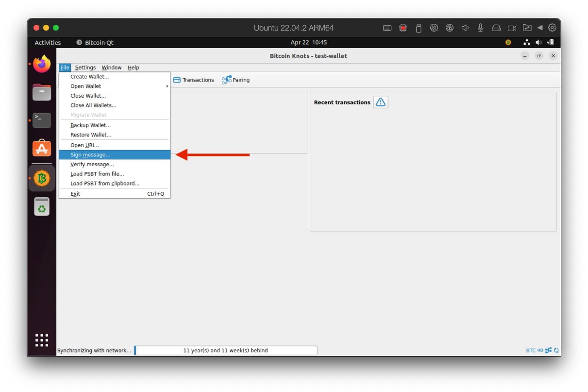588x392 pixels.
Task: Show Applications grid in the dock
Action: [42, 340]
